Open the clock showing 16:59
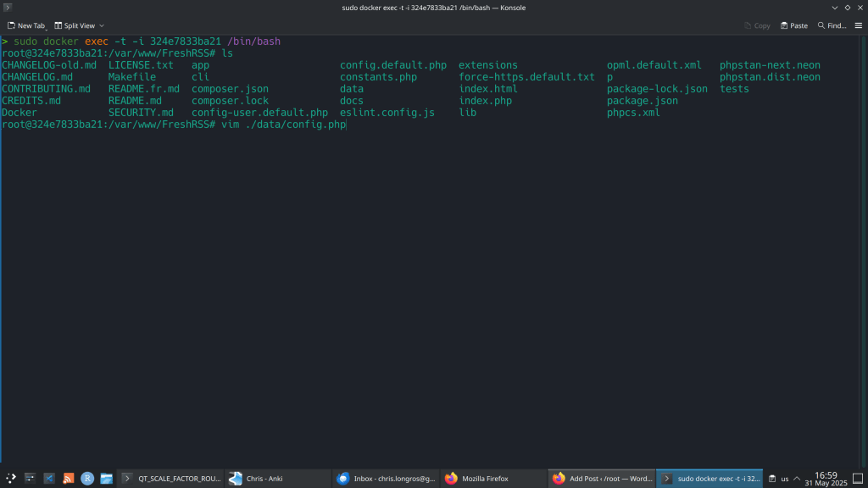This screenshot has height=488, width=868. 826,479
